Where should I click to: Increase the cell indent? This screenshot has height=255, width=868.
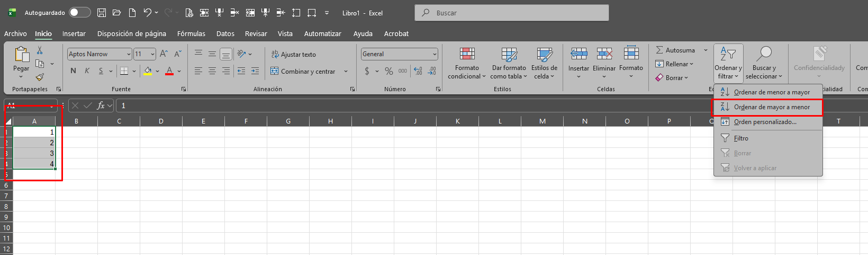tap(255, 71)
